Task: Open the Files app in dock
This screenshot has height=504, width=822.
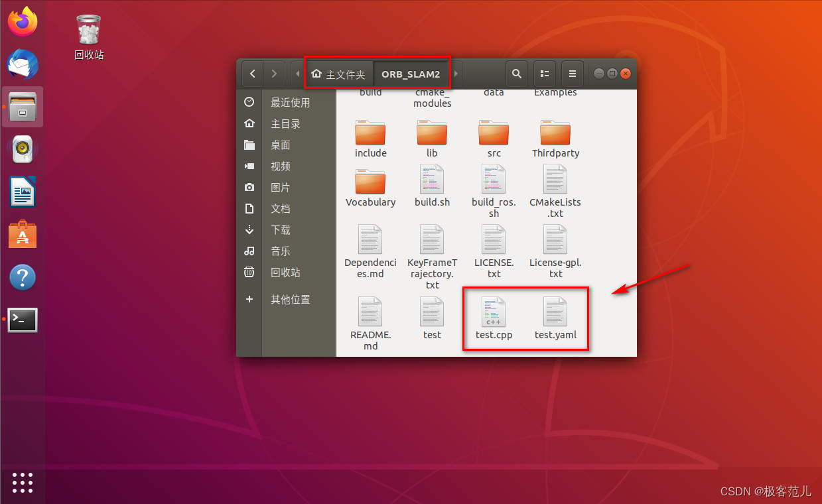Action: pyautogui.click(x=23, y=107)
